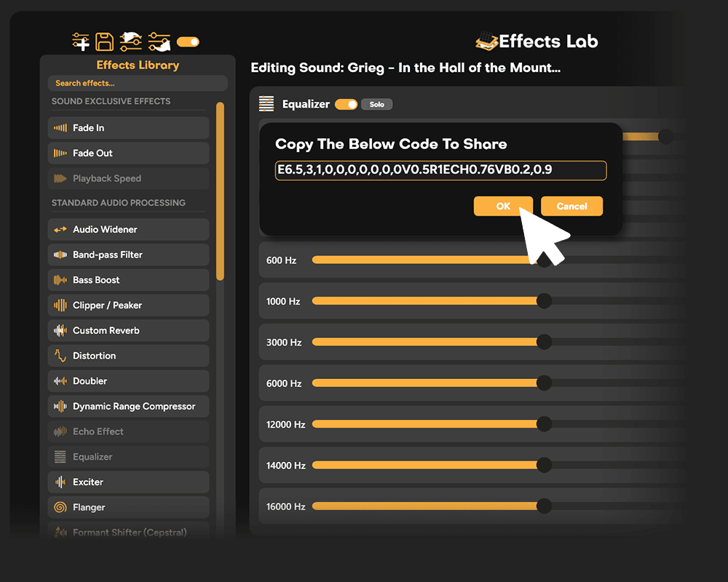Add the Fade In effect
The height and width of the screenshot is (582, 728).
[128, 127]
